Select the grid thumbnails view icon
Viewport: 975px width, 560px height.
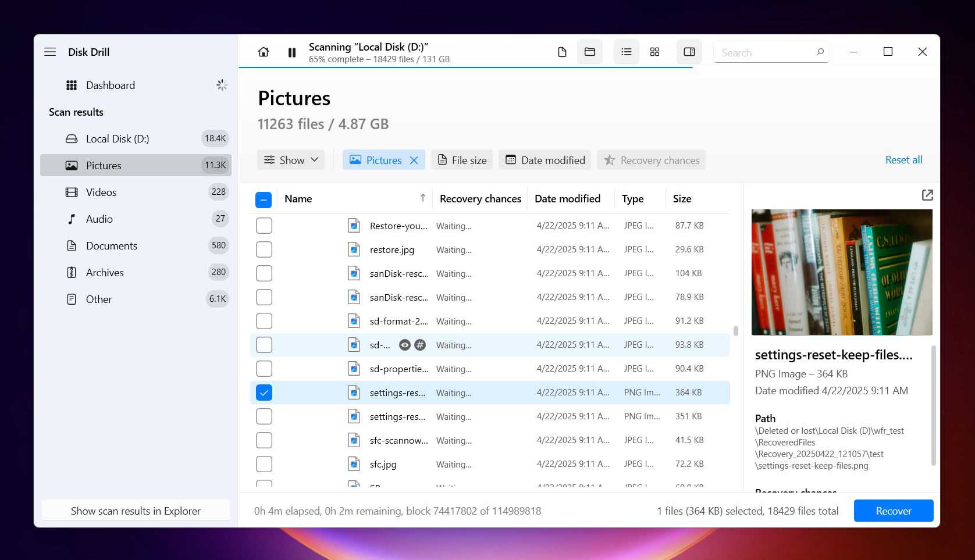654,52
